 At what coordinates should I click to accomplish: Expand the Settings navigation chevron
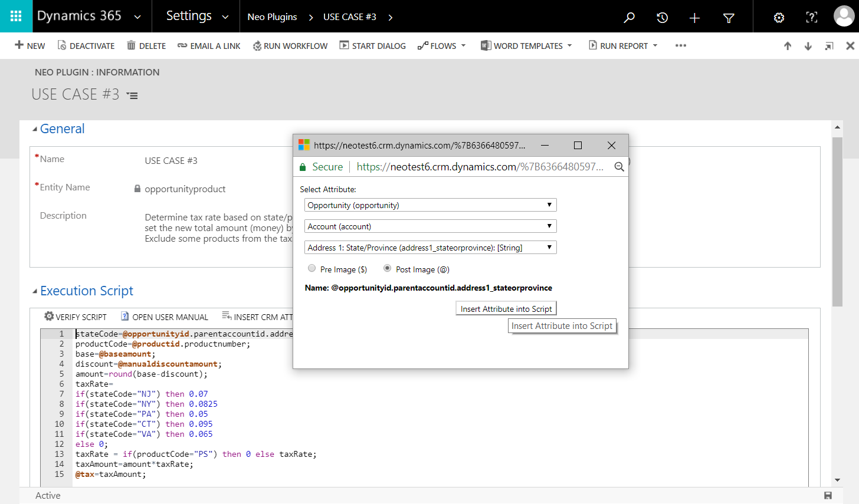(225, 17)
